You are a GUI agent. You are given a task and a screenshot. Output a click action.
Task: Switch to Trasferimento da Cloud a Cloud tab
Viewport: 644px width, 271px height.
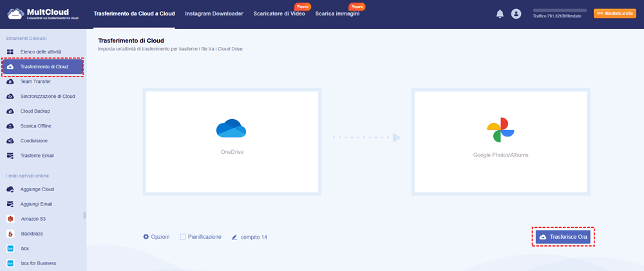(135, 14)
